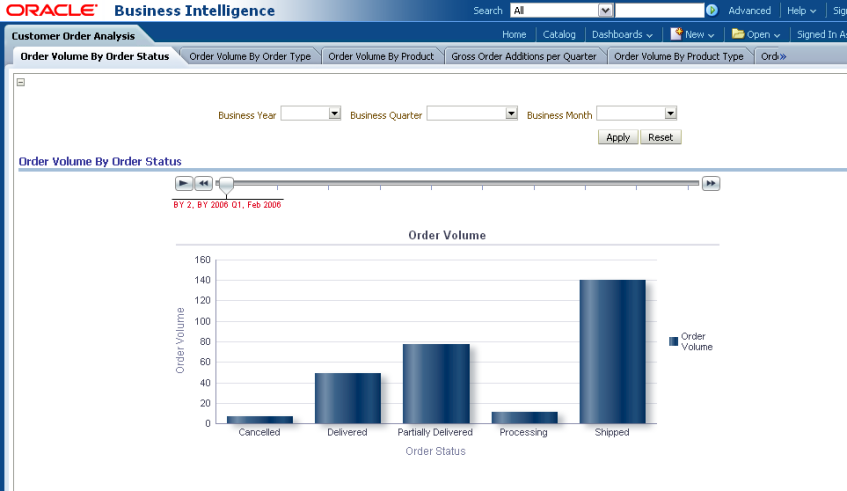Click the search text input field

659,11
